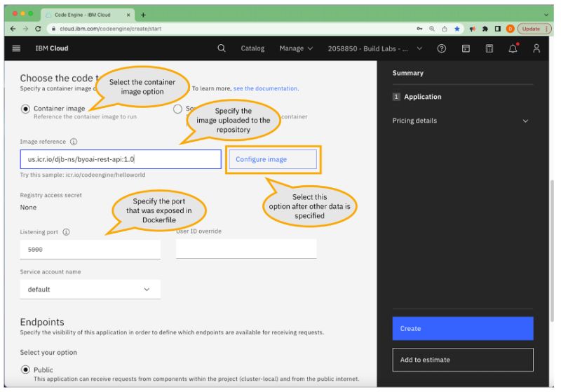561x392 pixels.
Task: Click the search magnifier in IBM Cloud header
Action: tap(222, 48)
